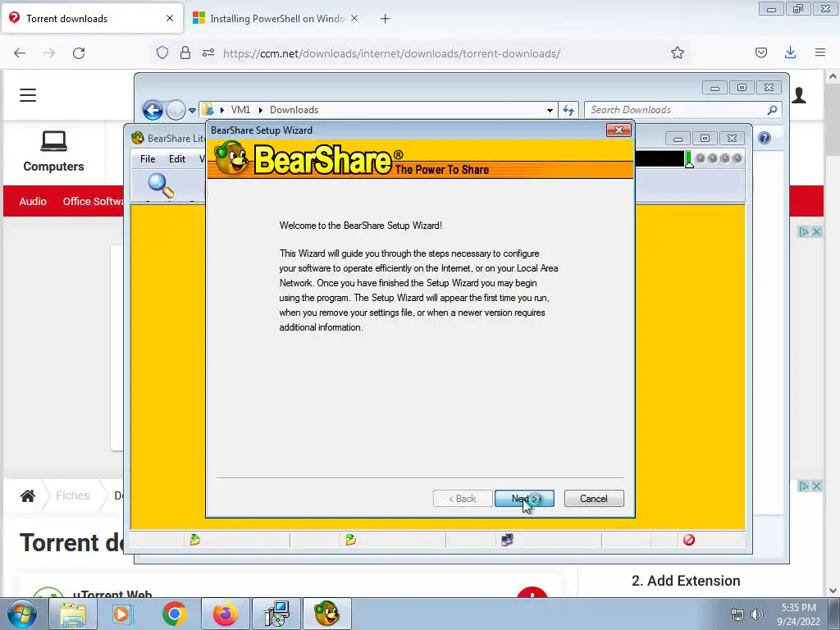Image resolution: width=840 pixels, height=630 pixels.
Task: Close the BearShare Setup Wizard dialog
Action: (619, 130)
